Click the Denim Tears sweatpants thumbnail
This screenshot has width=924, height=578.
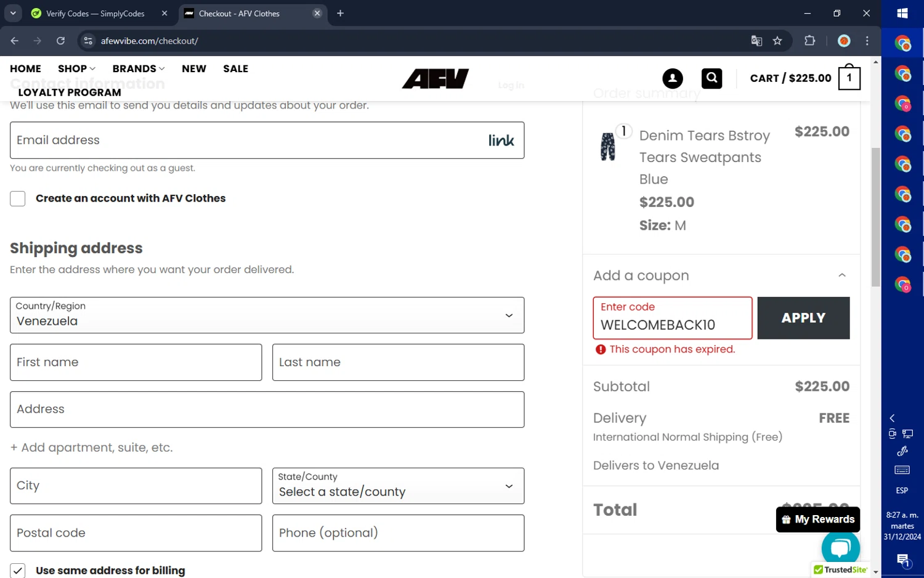pos(608,147)
